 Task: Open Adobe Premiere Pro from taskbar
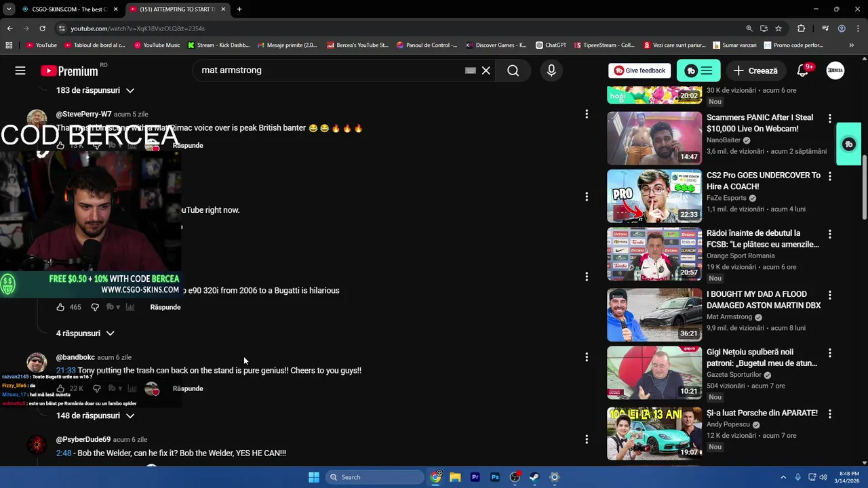(x=475, y=477)
